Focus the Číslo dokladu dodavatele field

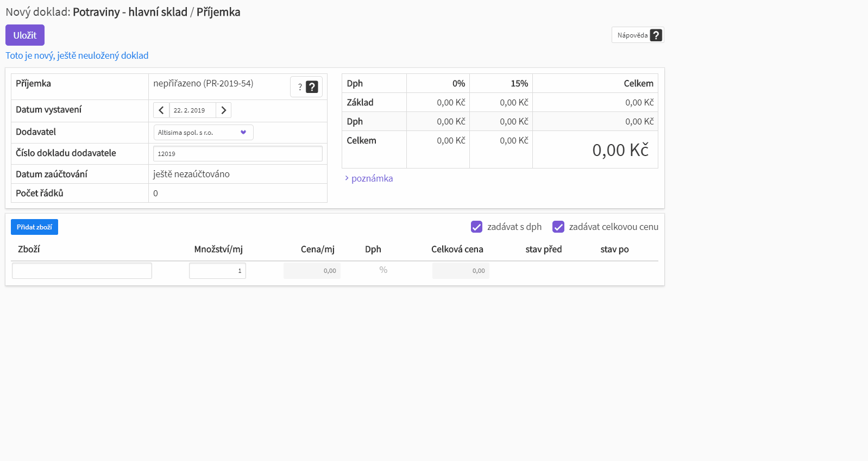point(237,154)
